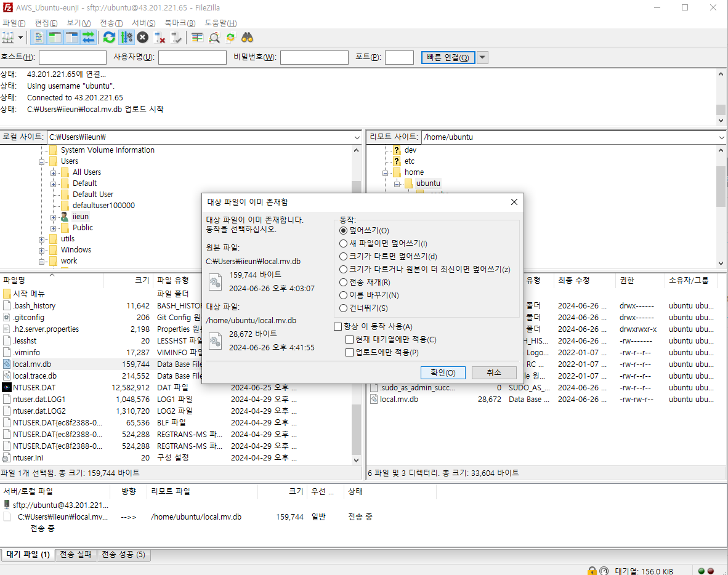Click local.mv.db file icon in local list
The width and height of the screenshot is (728, 575).
coord(7,364)
